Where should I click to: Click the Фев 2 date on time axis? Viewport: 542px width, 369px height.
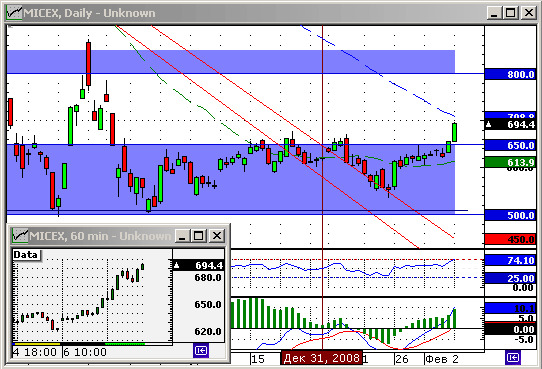(442, 359)
